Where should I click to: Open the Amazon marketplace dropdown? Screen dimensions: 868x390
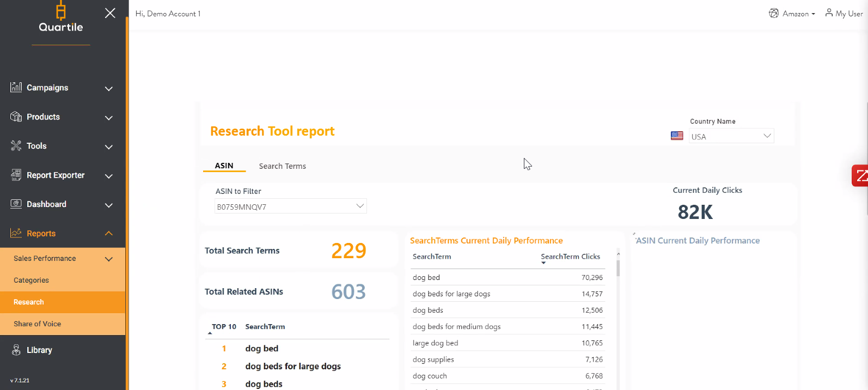pos(792,14)
